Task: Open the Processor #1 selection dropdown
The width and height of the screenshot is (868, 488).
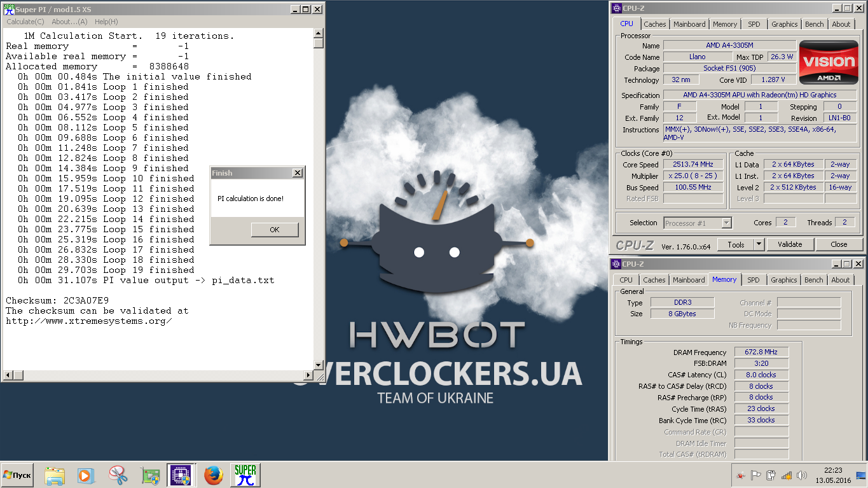Action: tap(698, 223)
